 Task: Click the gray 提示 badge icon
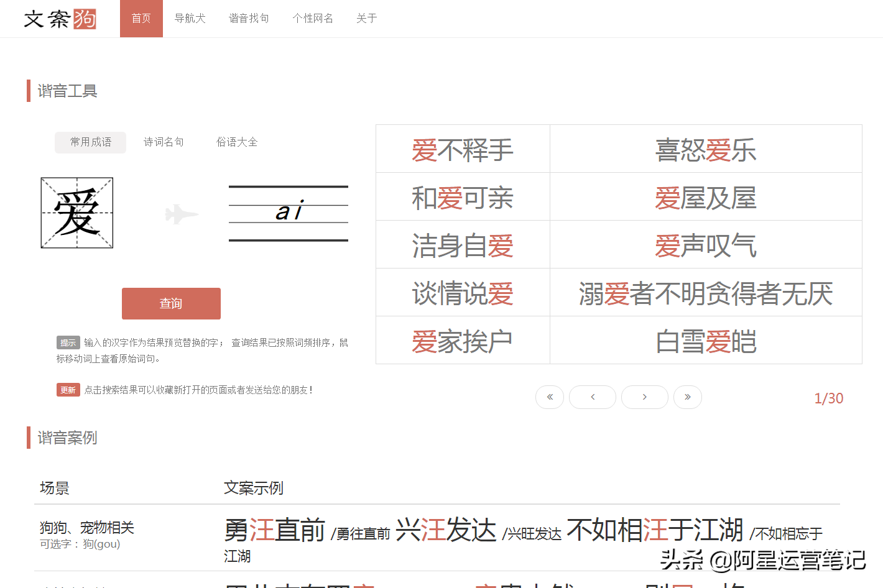coord(68,342)
